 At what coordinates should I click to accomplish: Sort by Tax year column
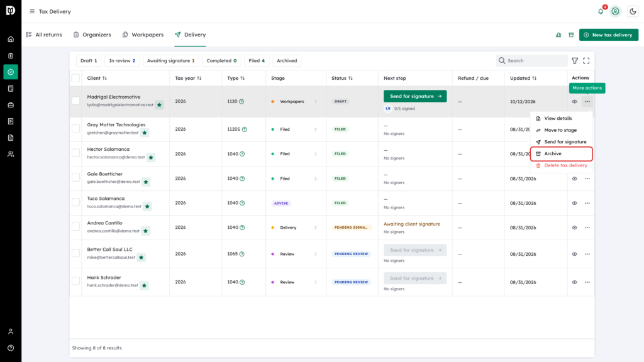coord(188,78)
